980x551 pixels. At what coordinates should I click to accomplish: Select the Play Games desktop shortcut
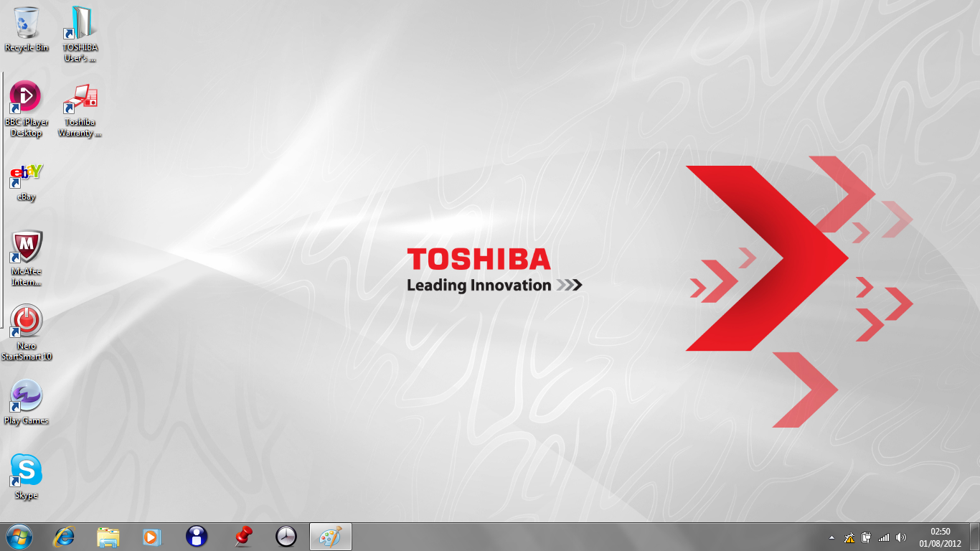[x=27, y=402]
